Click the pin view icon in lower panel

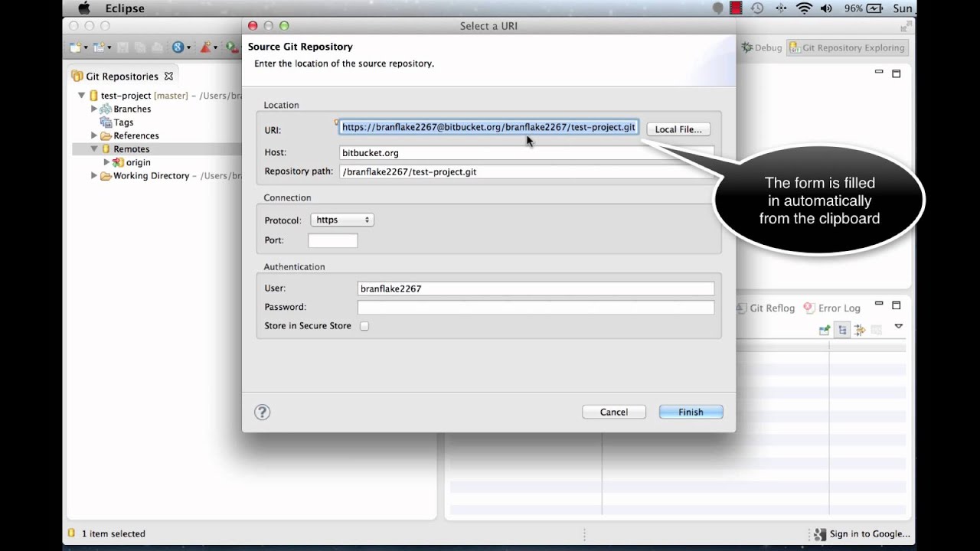click(825, 330)
